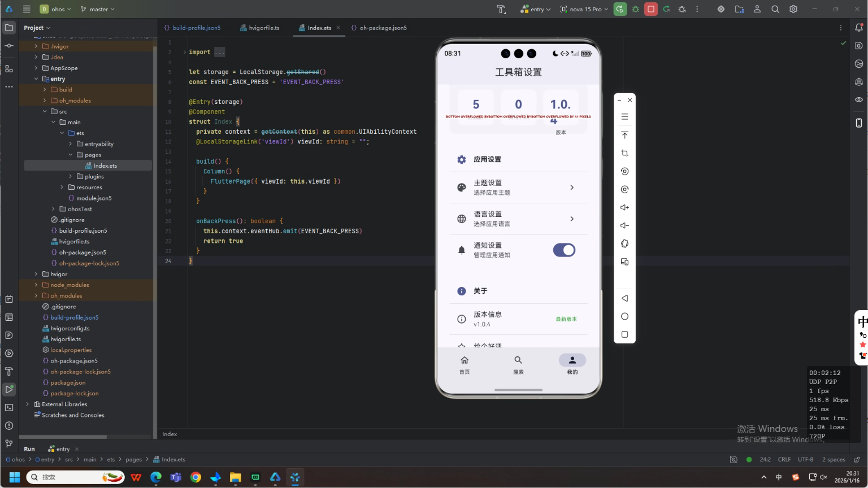
Task: Select local.properties file in tree
Action: 71,350
